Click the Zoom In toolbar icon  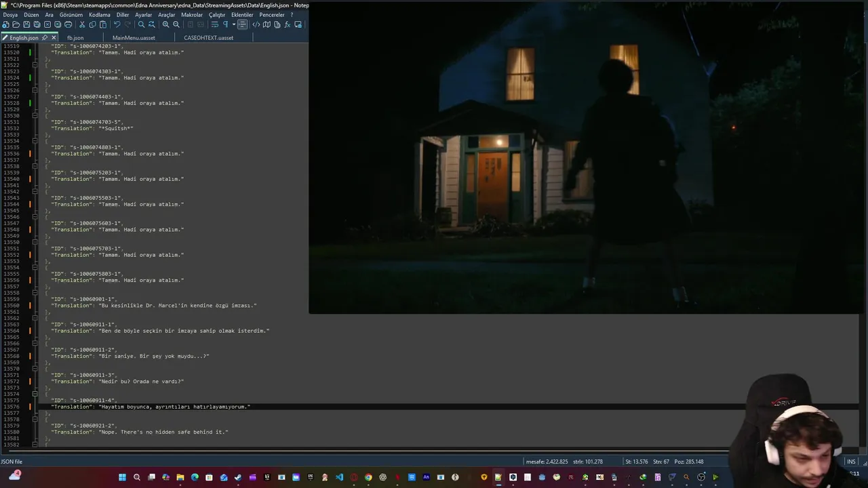[165, 24]
